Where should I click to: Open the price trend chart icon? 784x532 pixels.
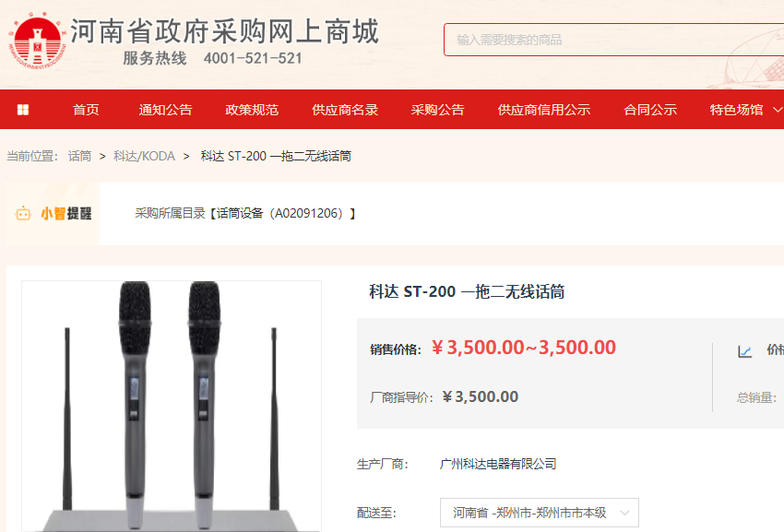[744, 351]
